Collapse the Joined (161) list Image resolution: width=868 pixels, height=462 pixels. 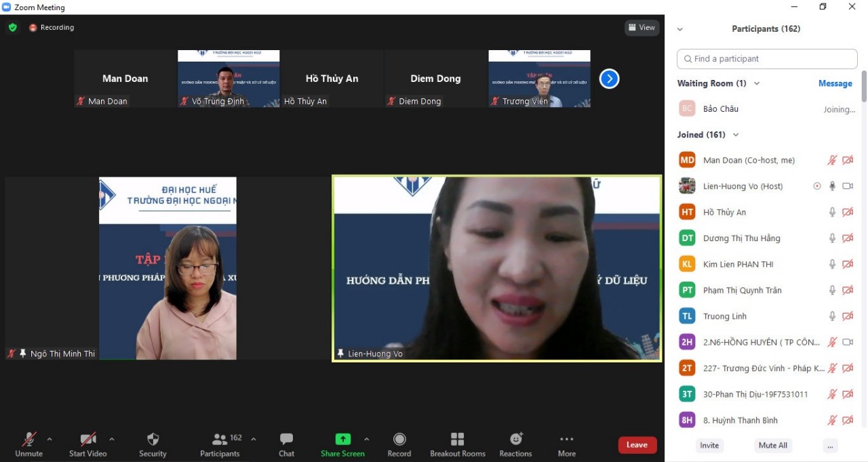coord(736,135)
